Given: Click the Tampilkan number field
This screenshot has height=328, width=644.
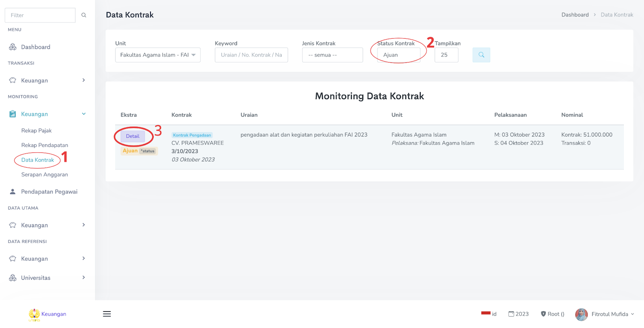Looking at the screenshot, I should tap(446, 55).
